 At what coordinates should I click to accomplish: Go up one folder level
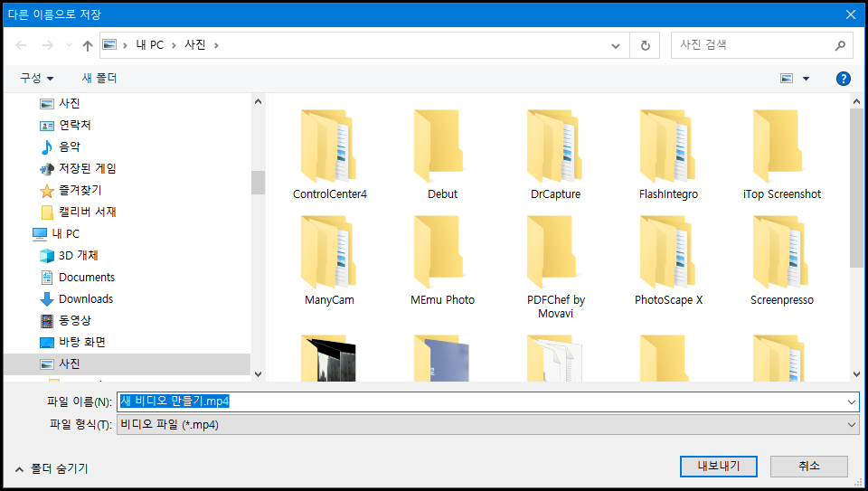[x=88, y=45]
